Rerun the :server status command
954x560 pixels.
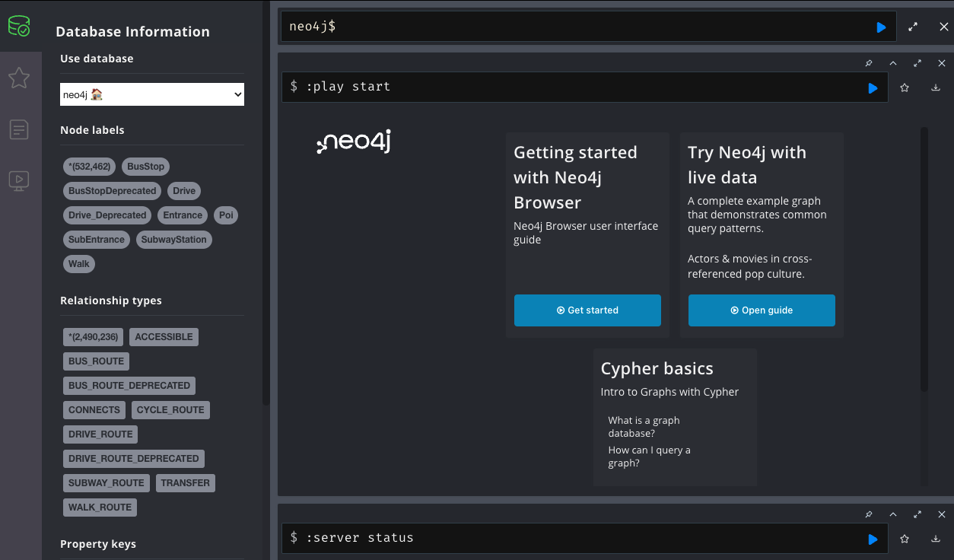[x=873, y=539]
